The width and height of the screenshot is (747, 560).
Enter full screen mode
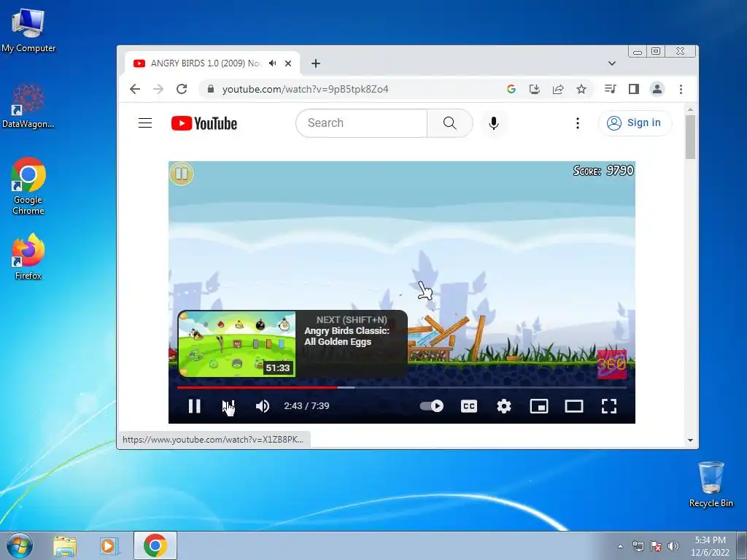[609, 405]
